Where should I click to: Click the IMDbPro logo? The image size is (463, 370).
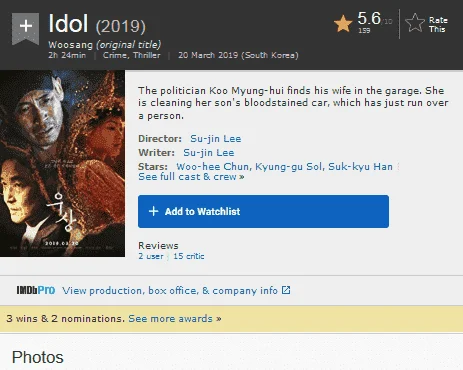[x=36, y=290]
